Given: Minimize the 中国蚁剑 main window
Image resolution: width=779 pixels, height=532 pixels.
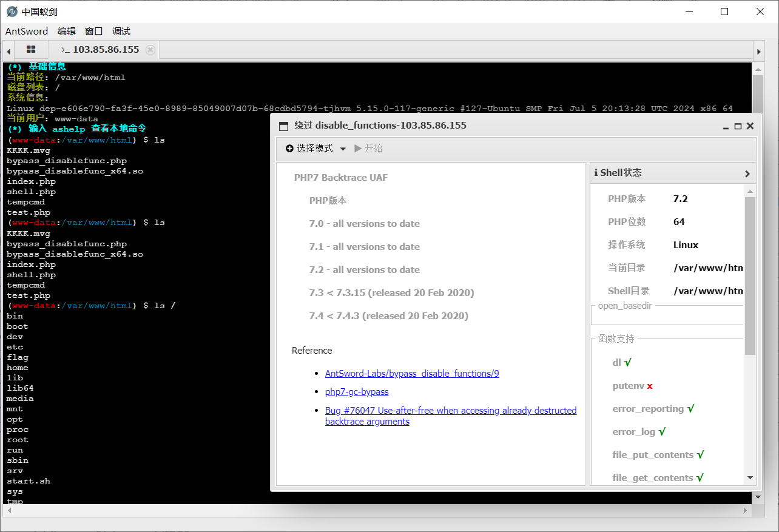Looking at the screenshot, I should 689,12.
